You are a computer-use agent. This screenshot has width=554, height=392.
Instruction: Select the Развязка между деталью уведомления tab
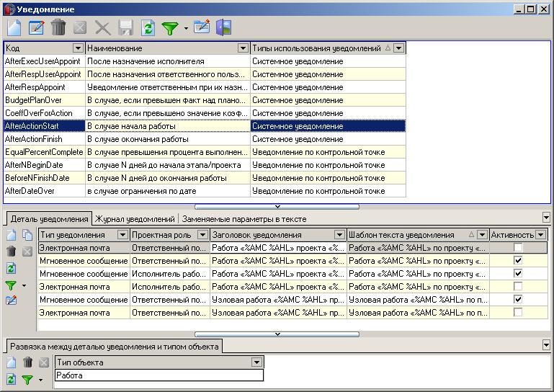[114, 347]
